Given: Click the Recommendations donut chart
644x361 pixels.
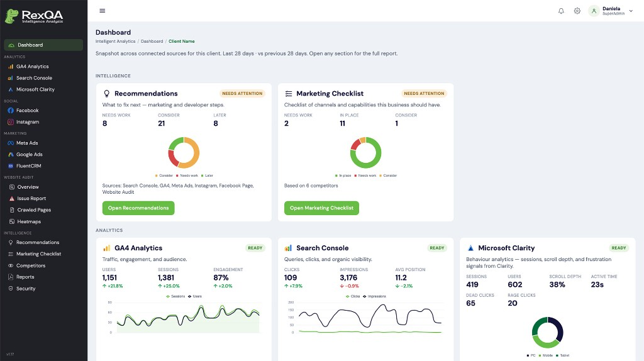Looking at the screenshot, I should tap(184, 153).
